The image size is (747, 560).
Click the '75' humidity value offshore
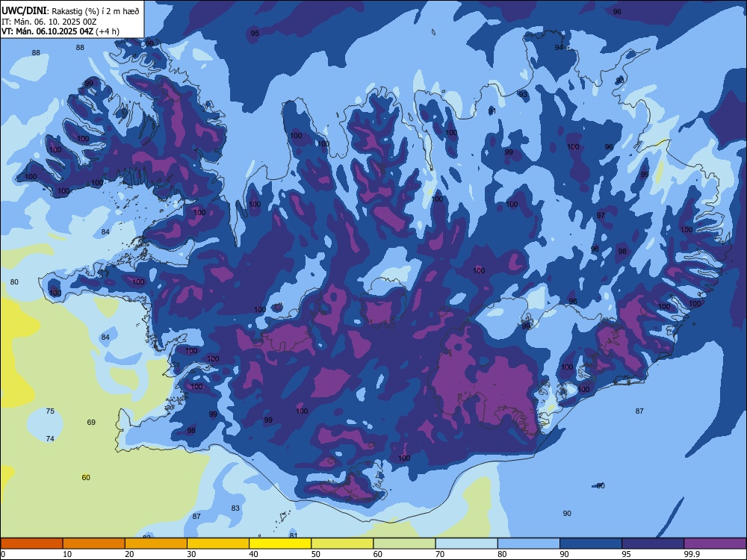[x=50, y=411]
